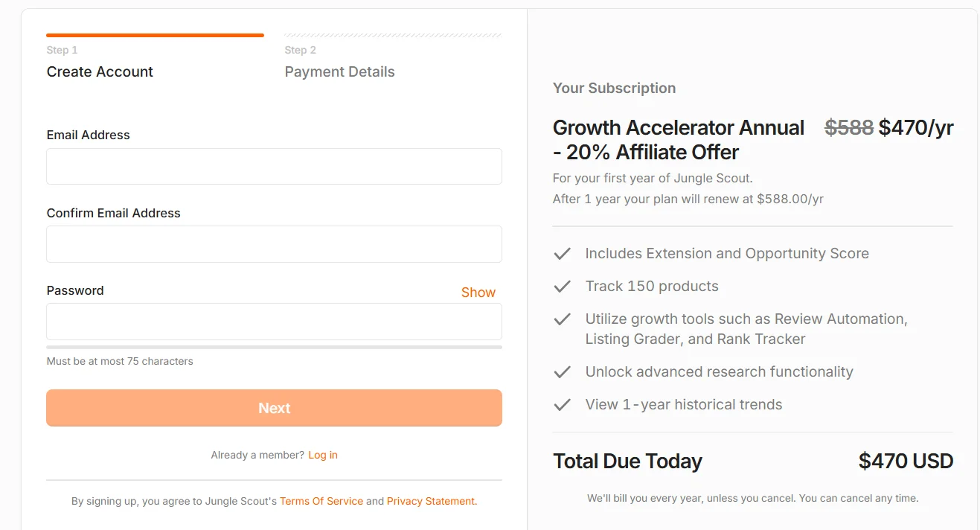Click inside the Password field
This screenshot has width=980, height=530.
coord(274,322)
